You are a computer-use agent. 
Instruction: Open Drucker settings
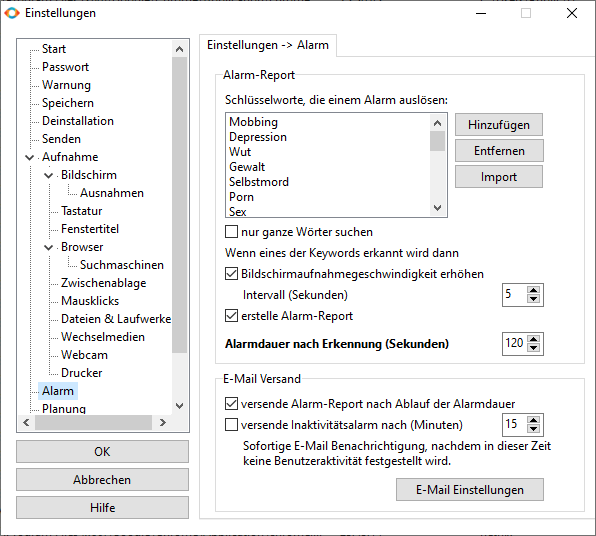[x=81, y=373]
